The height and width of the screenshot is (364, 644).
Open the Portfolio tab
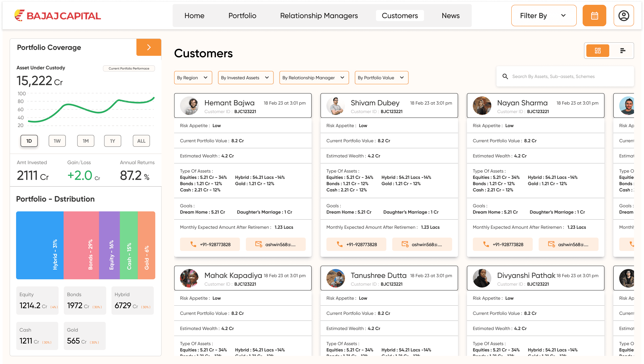[x=242, y=16]
